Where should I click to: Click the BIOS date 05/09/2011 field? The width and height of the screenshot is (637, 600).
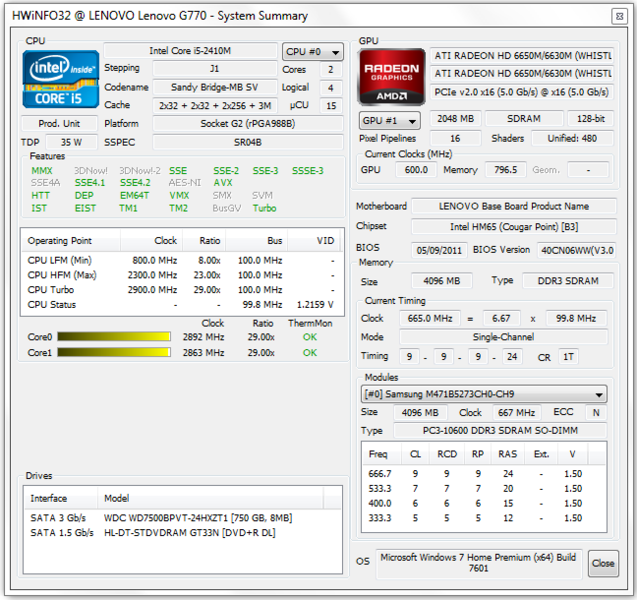[x=439, y=250]
